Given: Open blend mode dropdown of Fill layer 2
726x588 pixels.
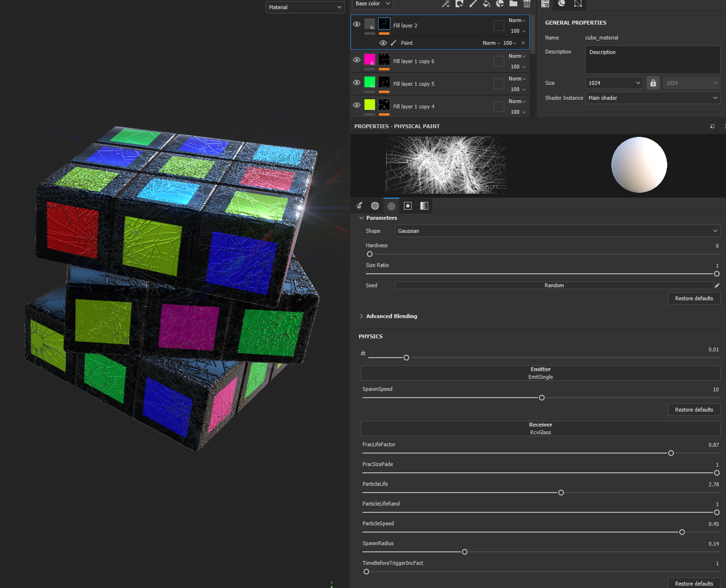Looking at the screenshot, I should [x=517, y=21].
